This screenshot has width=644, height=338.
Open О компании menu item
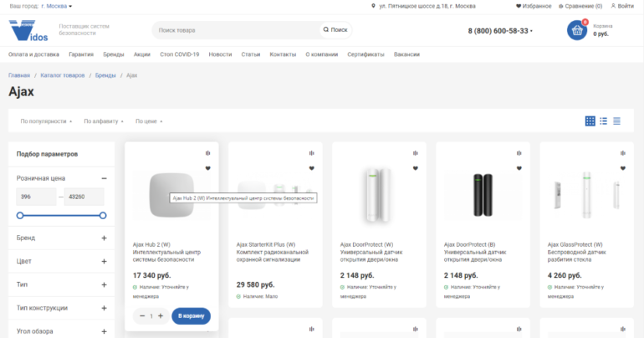point(322,54)
